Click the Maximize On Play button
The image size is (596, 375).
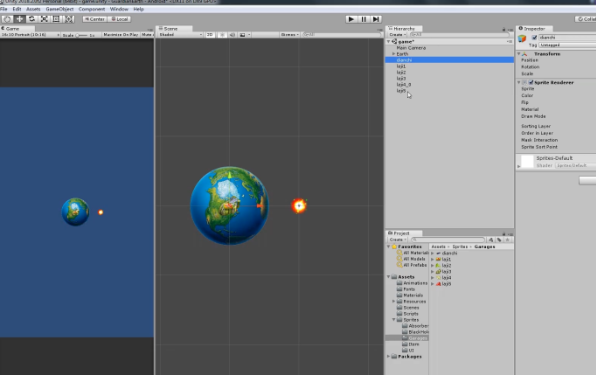click(x=121, y=35)
